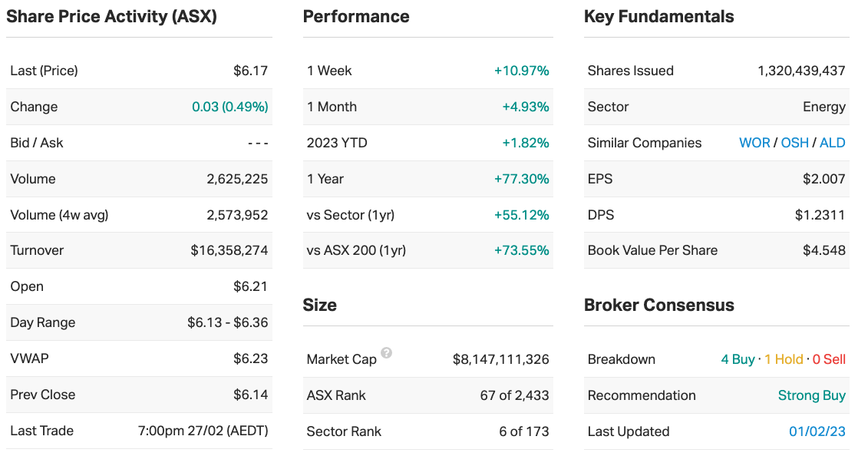Click the 1 Hold breakdown text
The image size is (868, 456).
pos(784,359)
